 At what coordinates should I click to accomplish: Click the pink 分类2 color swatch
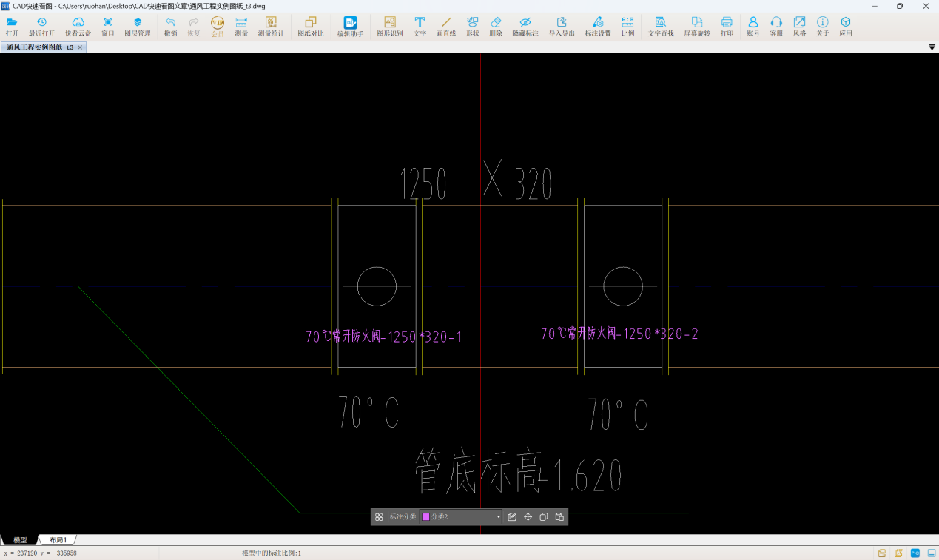coord(426,517)
